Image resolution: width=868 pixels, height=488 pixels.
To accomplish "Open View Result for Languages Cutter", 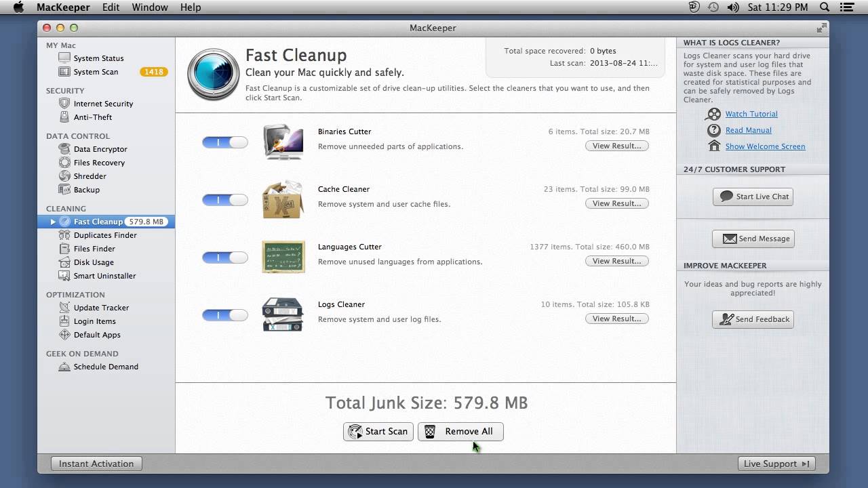I will click(616, 261).
